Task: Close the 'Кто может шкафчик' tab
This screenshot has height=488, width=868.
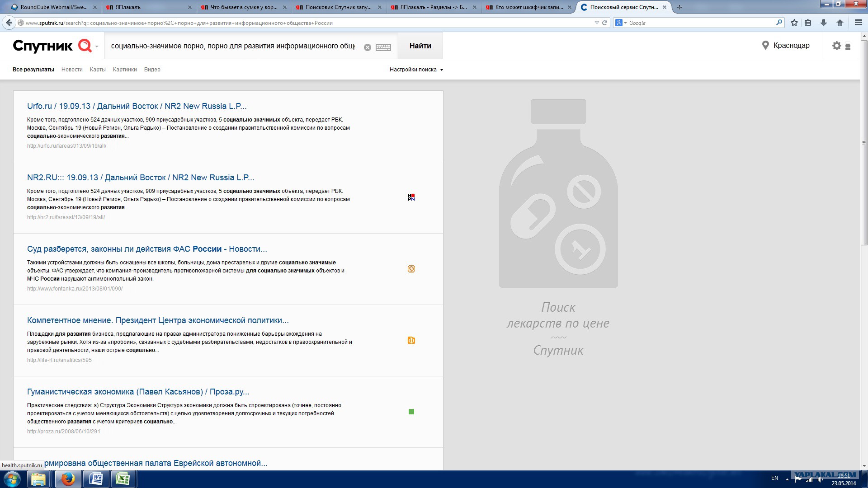Action: tap(570, 7)
